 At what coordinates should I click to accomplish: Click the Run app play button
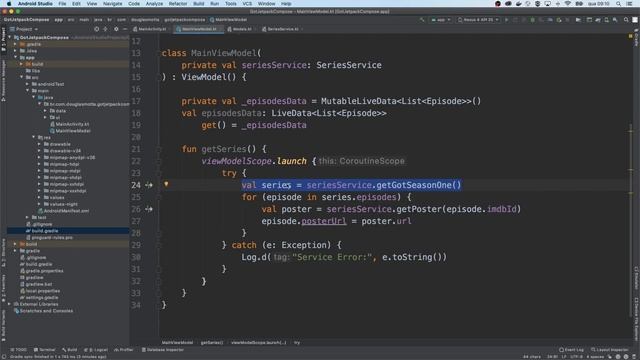click(507, 20)
